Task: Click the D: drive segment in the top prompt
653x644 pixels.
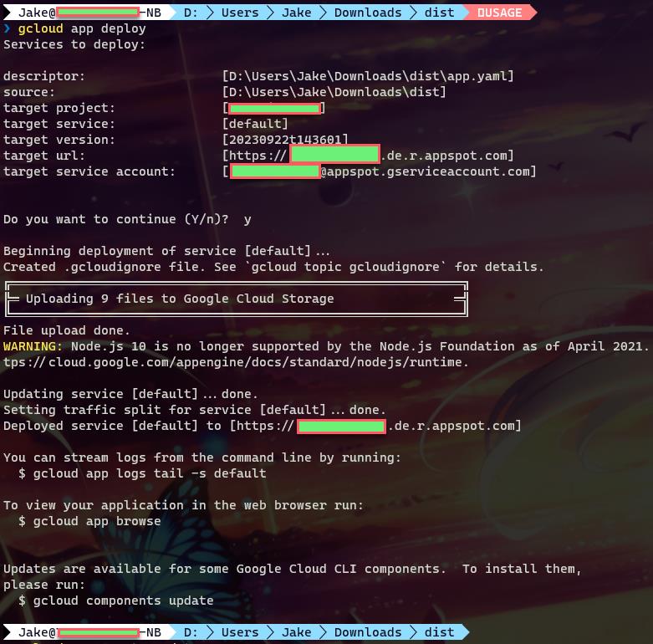Action: tap(191, 13)
